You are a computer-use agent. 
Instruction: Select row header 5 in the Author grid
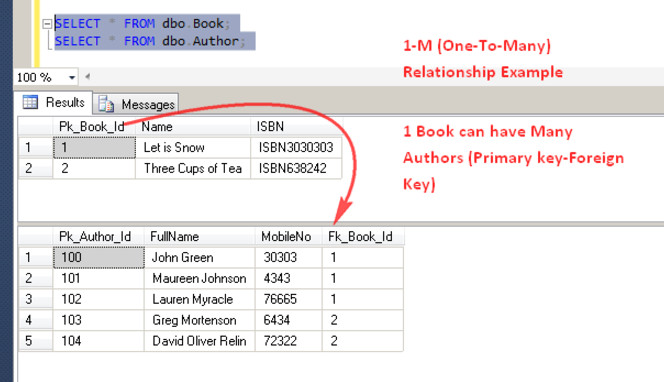click(x=36, y=341)
